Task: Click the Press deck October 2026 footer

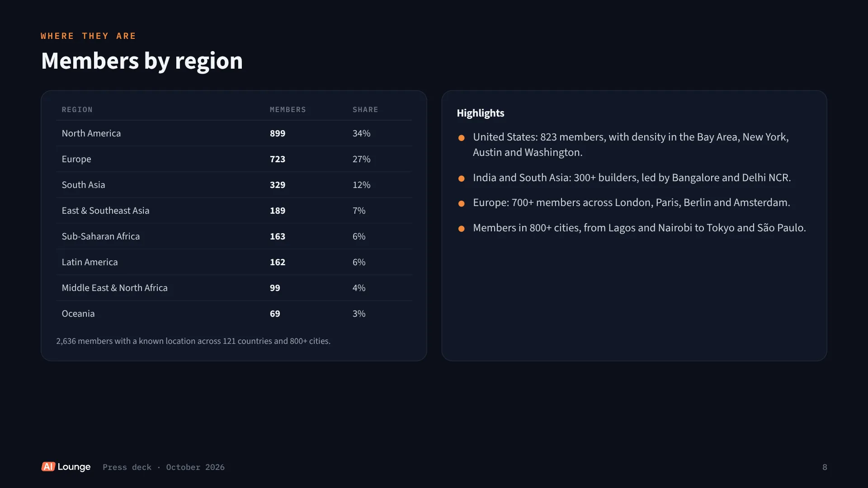Action: [x=164, y=467]
